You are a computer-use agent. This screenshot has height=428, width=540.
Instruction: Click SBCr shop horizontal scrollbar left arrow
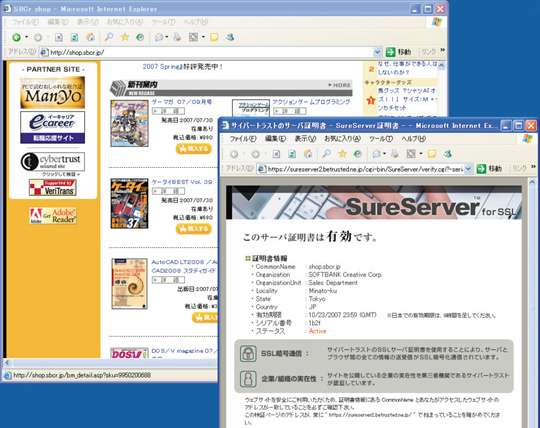(x=7, y=363)
